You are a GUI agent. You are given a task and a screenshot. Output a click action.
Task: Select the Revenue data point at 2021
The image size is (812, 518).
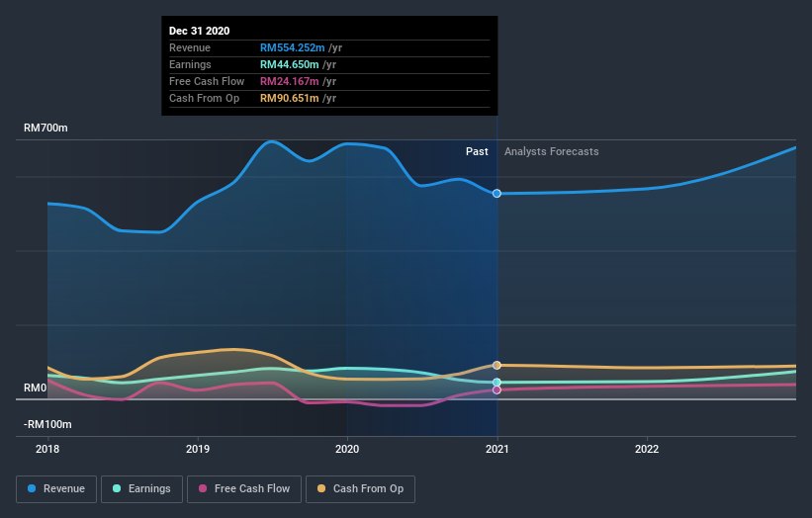tap(496, 194)
